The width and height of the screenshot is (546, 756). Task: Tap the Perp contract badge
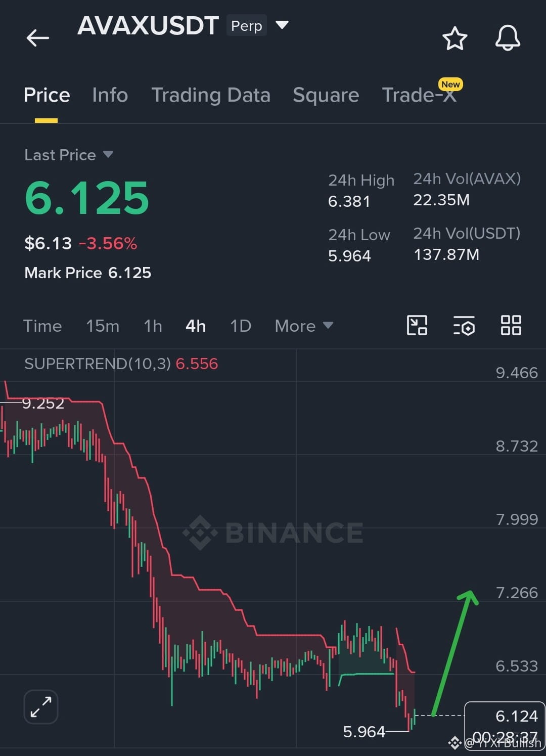coord(247,26)
